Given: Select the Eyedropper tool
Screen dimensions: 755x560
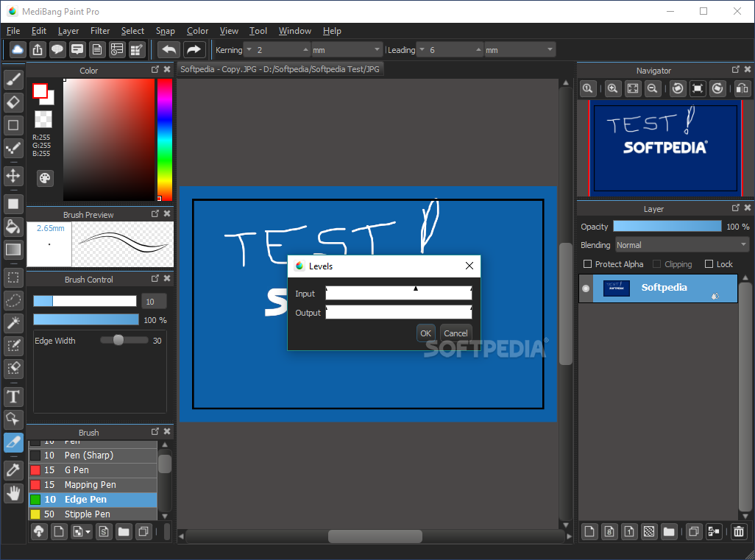Looking at the screenshot, I should [13, 470].
